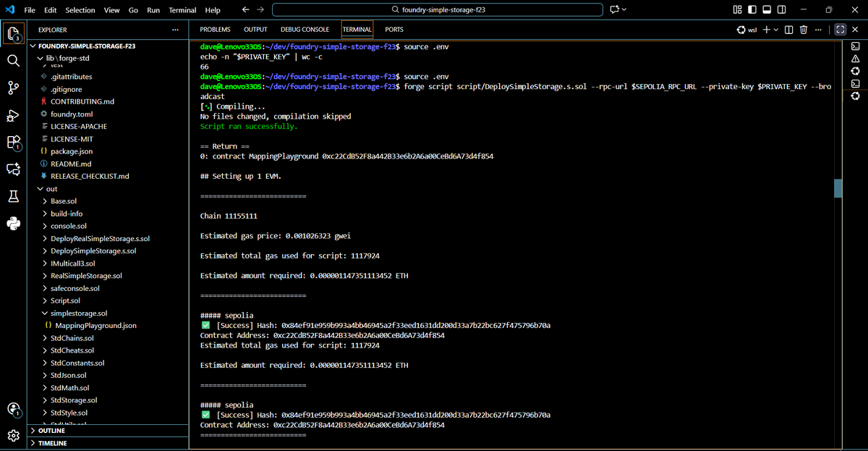This screenshot has width=868, height=451.
Task: Split the terminal
Action: (x=788, y=30)
